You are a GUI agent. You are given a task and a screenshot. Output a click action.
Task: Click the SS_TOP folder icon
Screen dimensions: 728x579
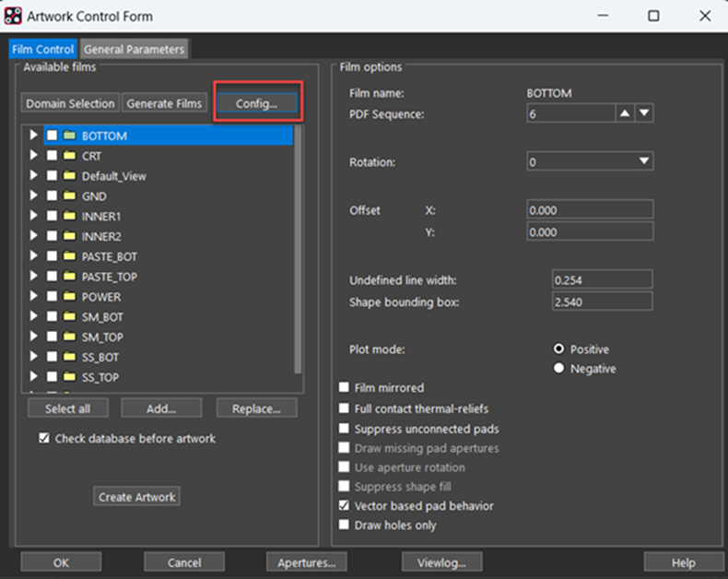click(69, 377)
